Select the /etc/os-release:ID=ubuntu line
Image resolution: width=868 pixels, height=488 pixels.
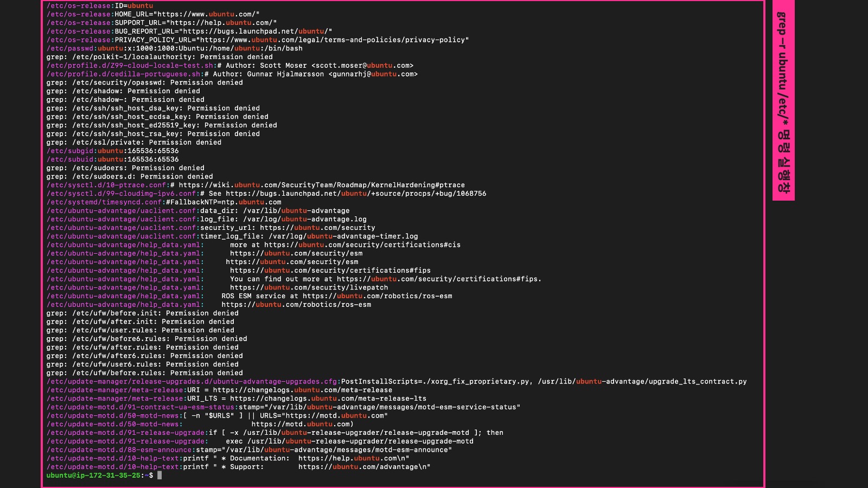pyautogui.click(x=100, y=6)
